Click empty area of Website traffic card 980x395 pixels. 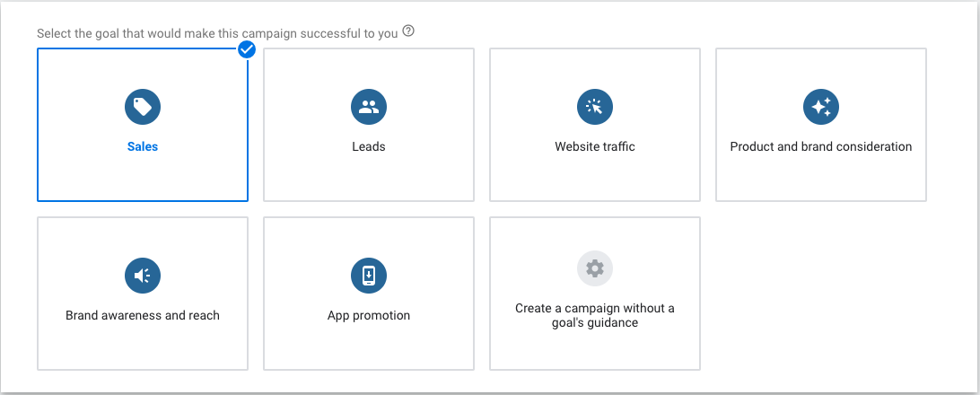(x=594, y=180)
